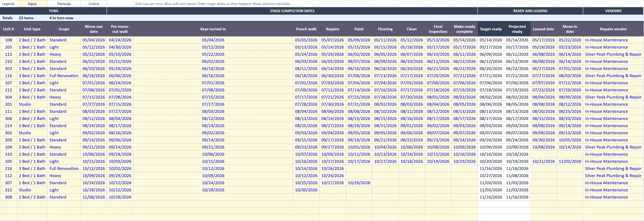Select punch walk date for unit 212
Viewport: 644px width, 221px height.
click(306, 90)
